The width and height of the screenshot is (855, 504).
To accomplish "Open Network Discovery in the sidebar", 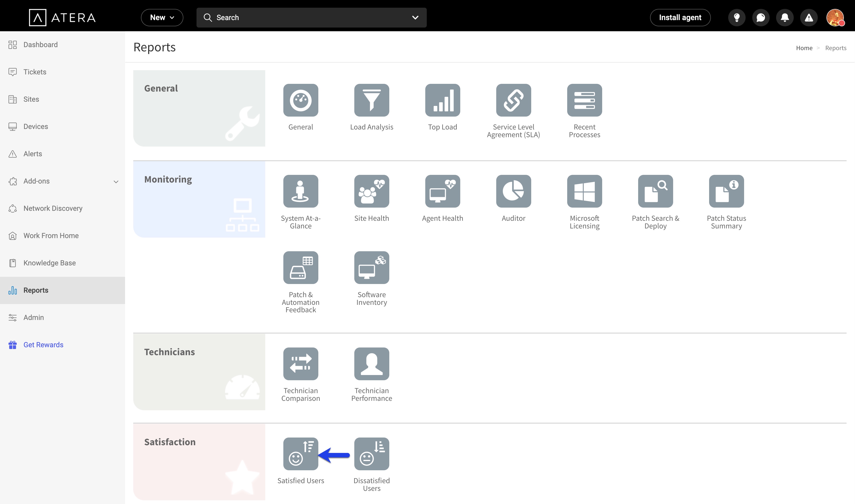I will 53,208.
